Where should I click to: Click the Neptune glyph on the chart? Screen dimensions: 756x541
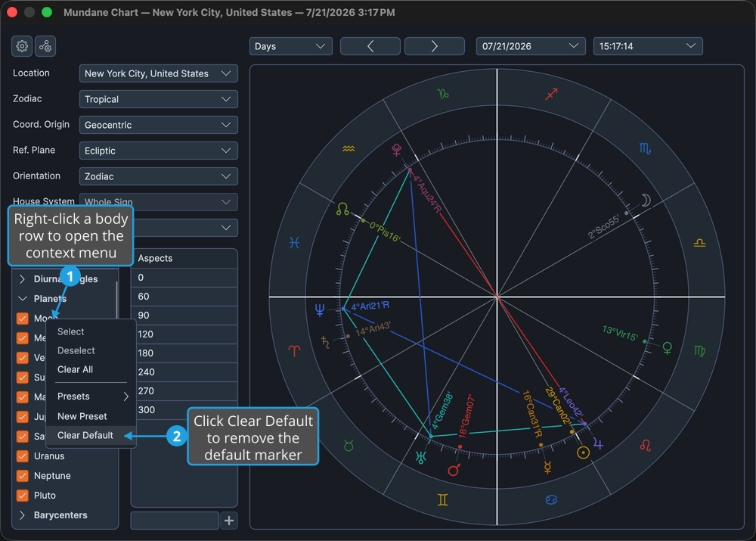pyautogui.click(x=319, y=309)
